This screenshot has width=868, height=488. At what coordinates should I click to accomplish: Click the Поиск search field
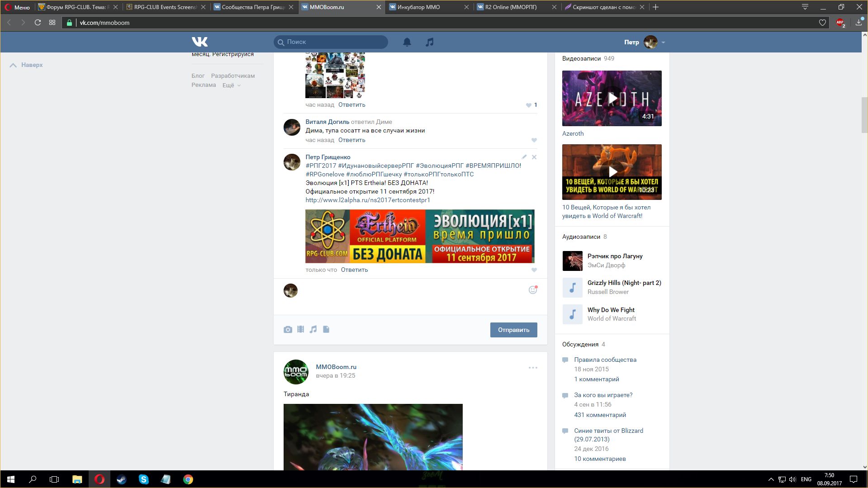pos(331,42)
